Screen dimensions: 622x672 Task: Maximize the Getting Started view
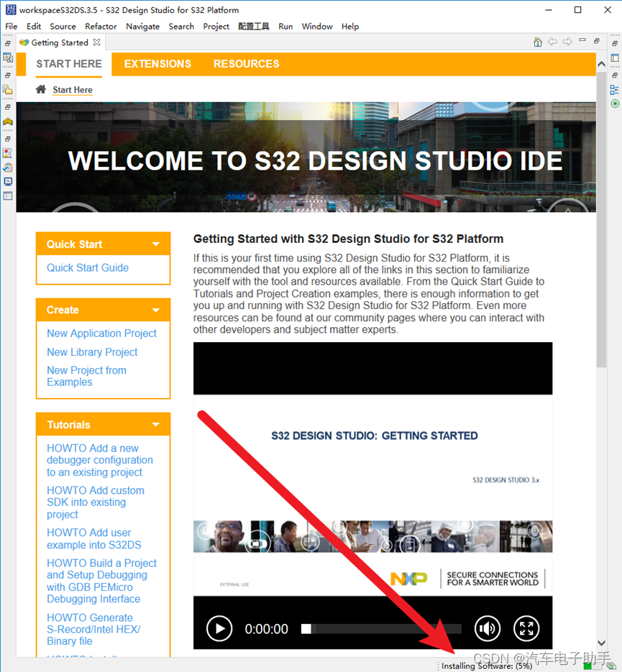click(x=597, y=41)
